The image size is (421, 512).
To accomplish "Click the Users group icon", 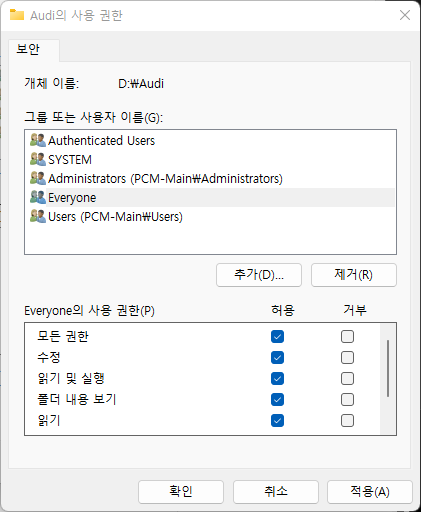I will coord(38,216).
